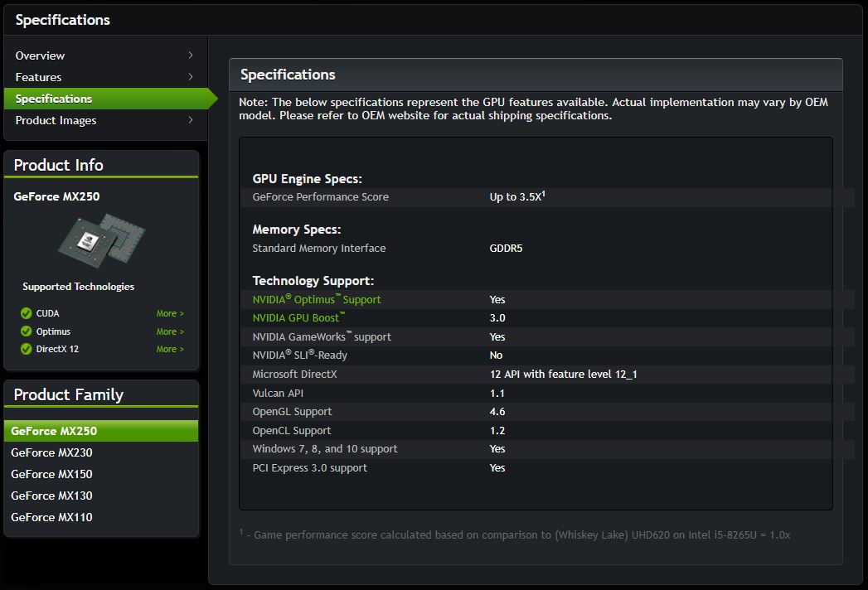Screen dimensions: 868x590
Task: Follow the More link for Optimus
Action: click(170, 331)
